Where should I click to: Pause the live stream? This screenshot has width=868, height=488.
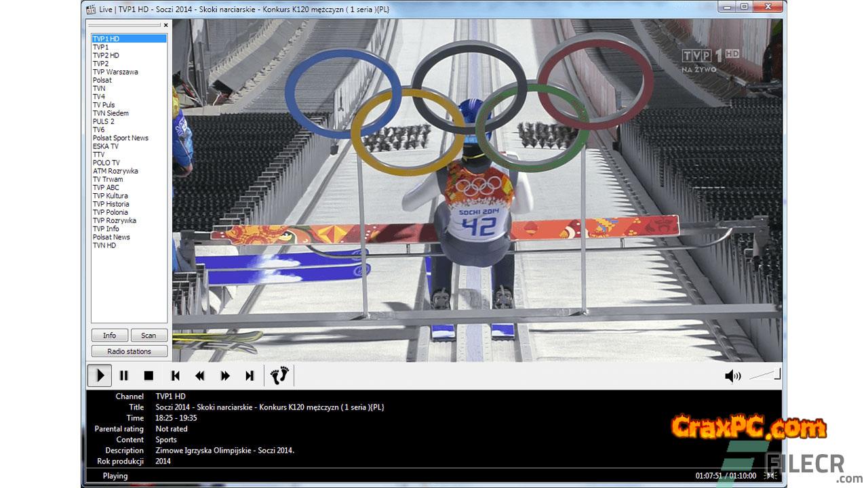(124, 375)
